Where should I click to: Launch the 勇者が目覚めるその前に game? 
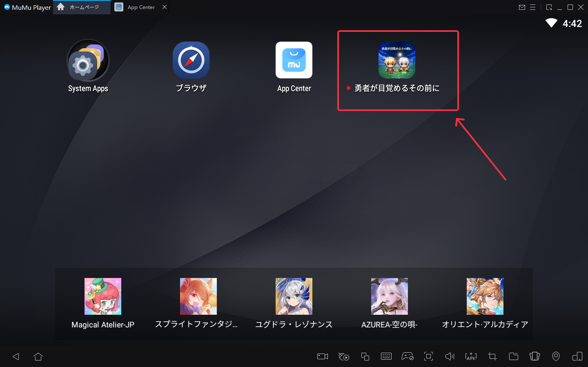coord(397,60)
